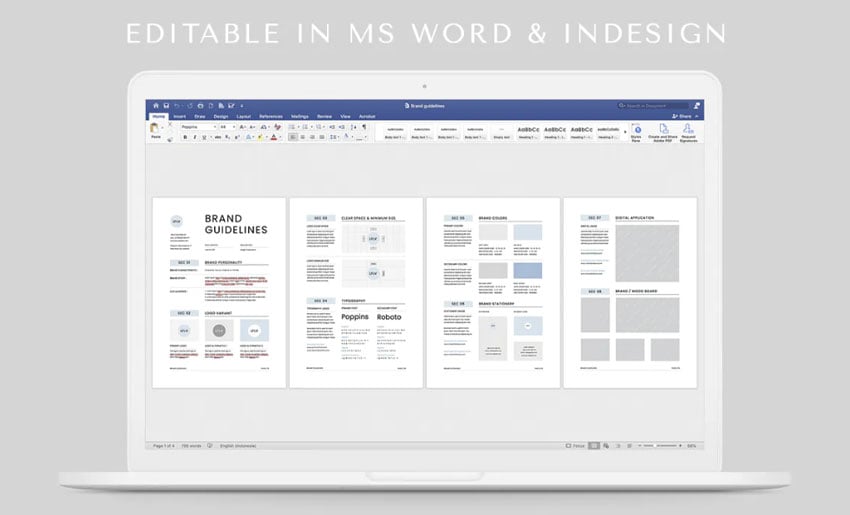Click Search in Document field

pyautogui.click(x=654, y=106)
